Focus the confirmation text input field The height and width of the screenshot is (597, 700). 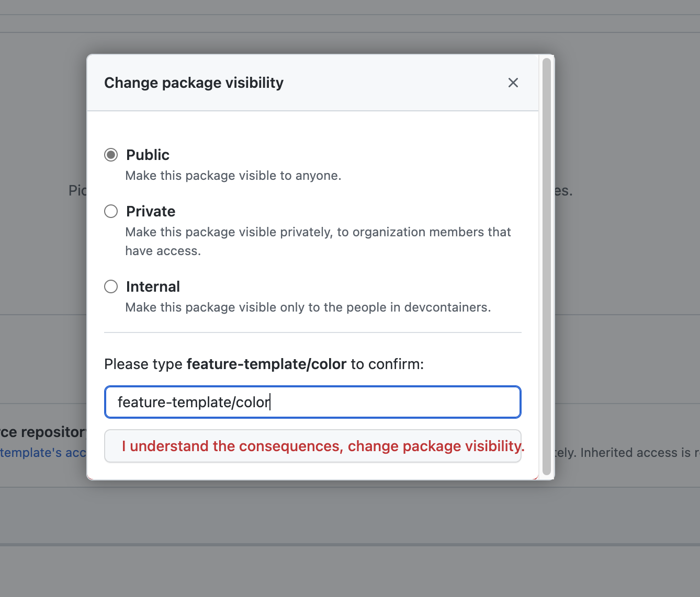312,402
